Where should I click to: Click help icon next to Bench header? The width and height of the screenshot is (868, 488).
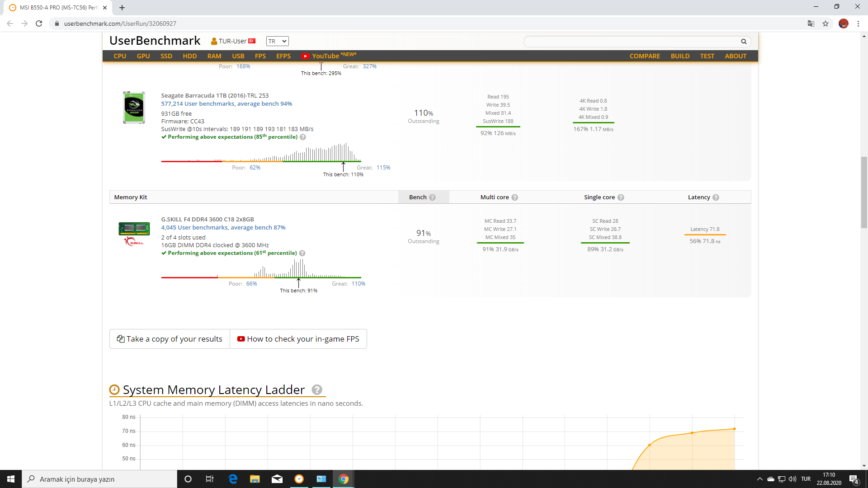point(432,197)
